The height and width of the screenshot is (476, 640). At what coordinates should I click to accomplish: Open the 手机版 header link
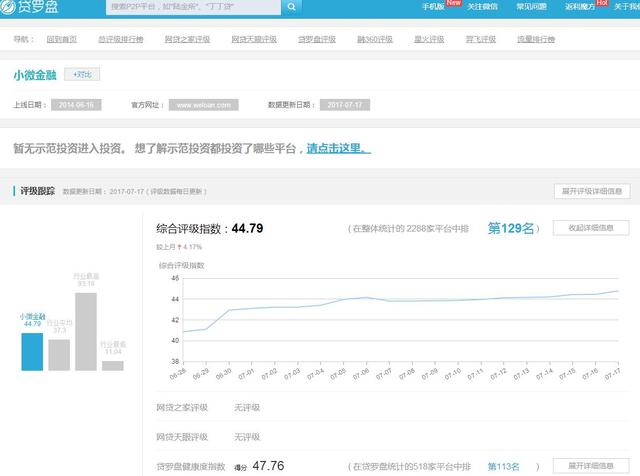pos(433,7)
